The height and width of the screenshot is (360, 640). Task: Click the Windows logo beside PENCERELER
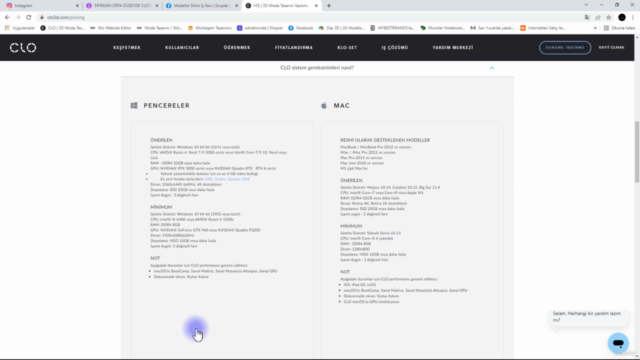(x=134, y=105)
